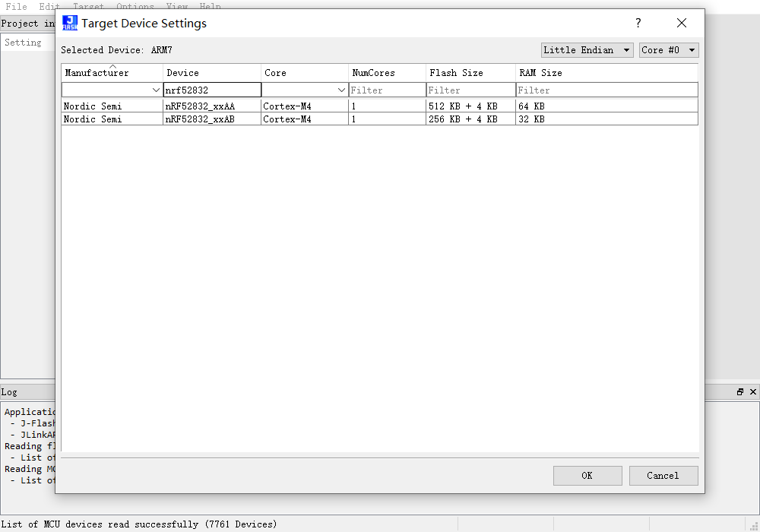The image size is (760, 532).
Task: Sort by RAM Size column header
Action: pyautogui.click(x=606, y=73)
